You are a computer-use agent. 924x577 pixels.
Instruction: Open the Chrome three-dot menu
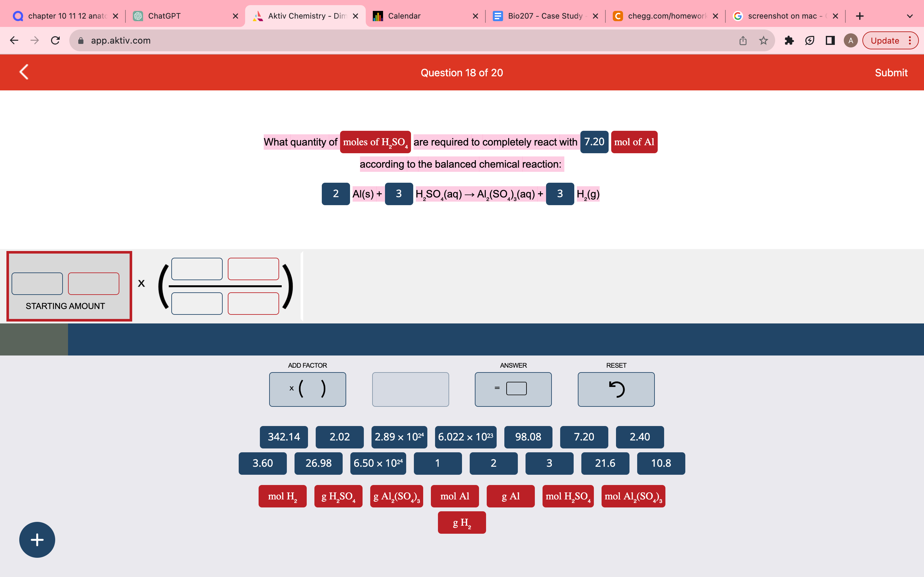coord(910,40)
